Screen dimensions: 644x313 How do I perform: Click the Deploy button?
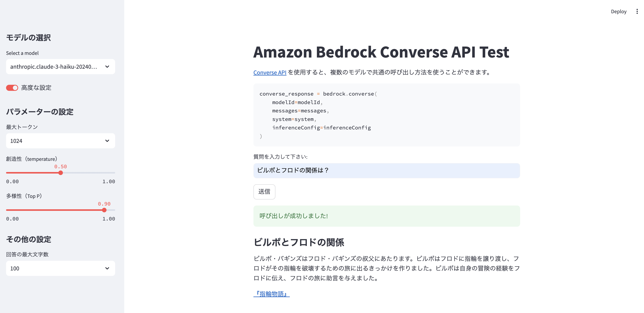pos(619,11)
